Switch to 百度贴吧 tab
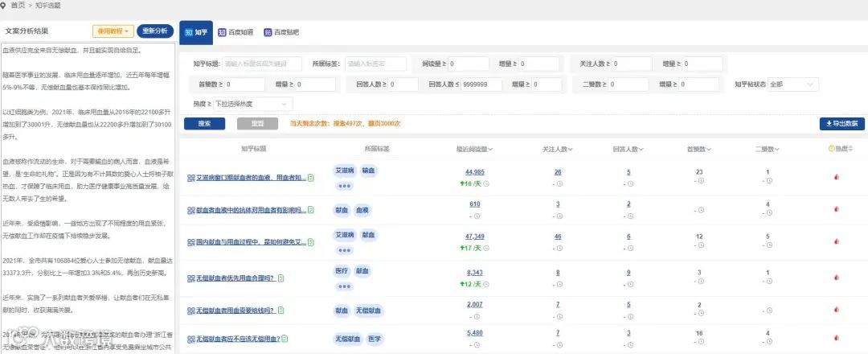Image resolution: width=868 pixels, height=354 pixels. (x=282, y=32)
